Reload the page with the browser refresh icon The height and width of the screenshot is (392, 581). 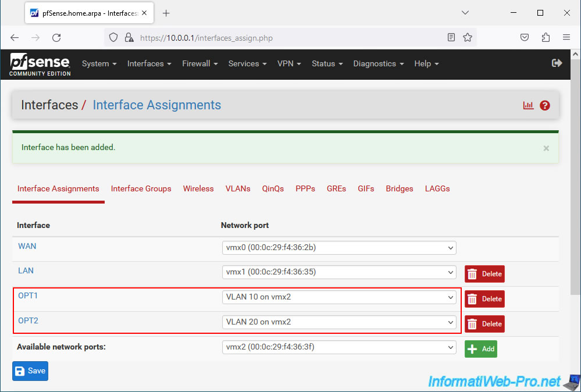[x=56, y=38]
